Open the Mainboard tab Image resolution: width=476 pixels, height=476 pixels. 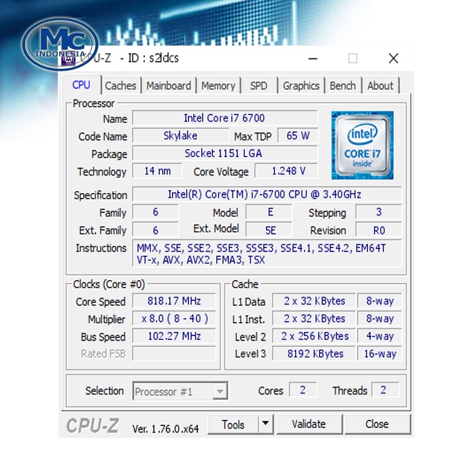coord(169,86)
